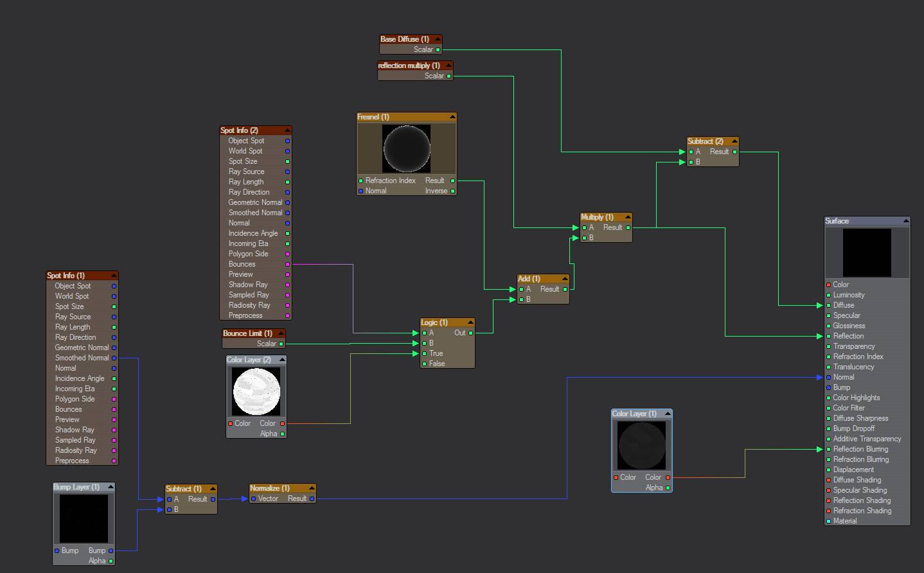Collapse the Spot Info (2) node
This screenshot has height=573, width=924.
(x=287, y=130)
